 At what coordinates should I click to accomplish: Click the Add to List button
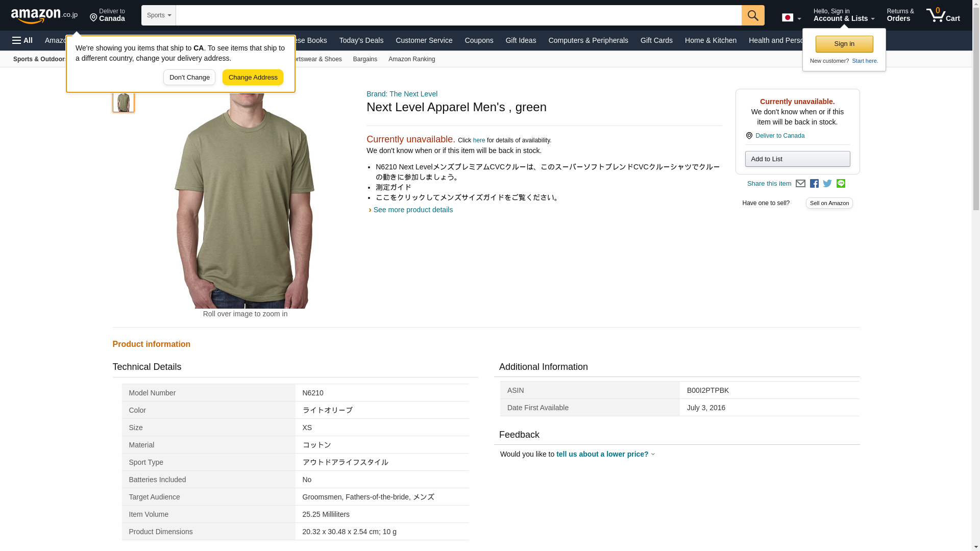click(x=797, y=159)
